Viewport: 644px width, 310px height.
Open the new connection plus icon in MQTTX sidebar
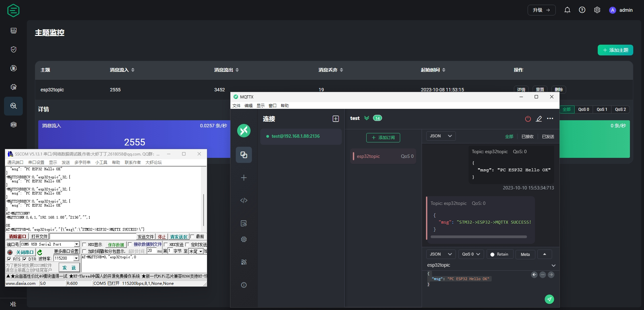(x=244, y=178)
